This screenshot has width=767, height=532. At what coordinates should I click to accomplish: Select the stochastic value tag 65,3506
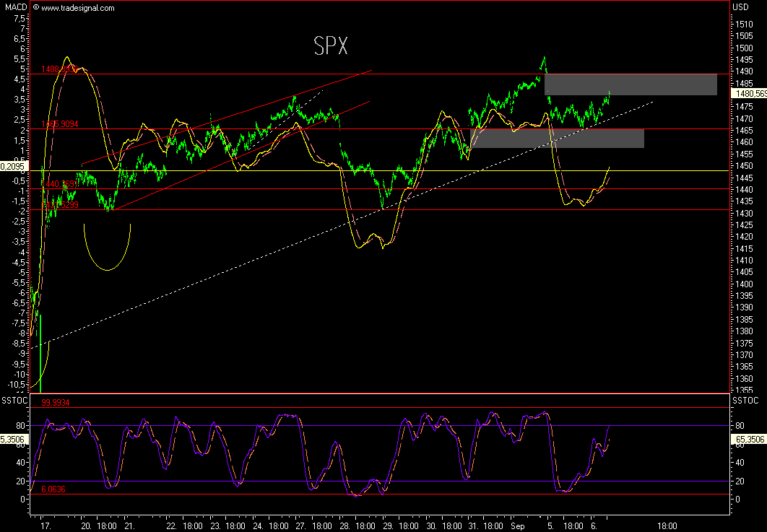click(749, 439)
